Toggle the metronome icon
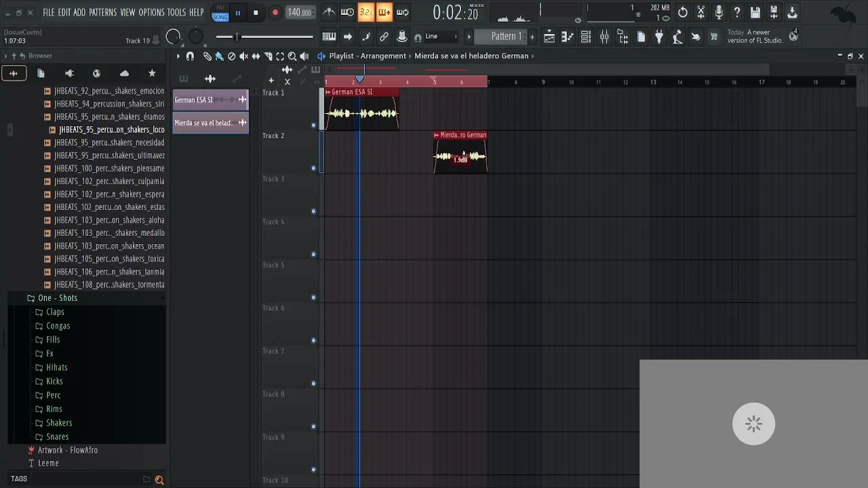This screenshot has width=868, height=488. pos(329,12)
